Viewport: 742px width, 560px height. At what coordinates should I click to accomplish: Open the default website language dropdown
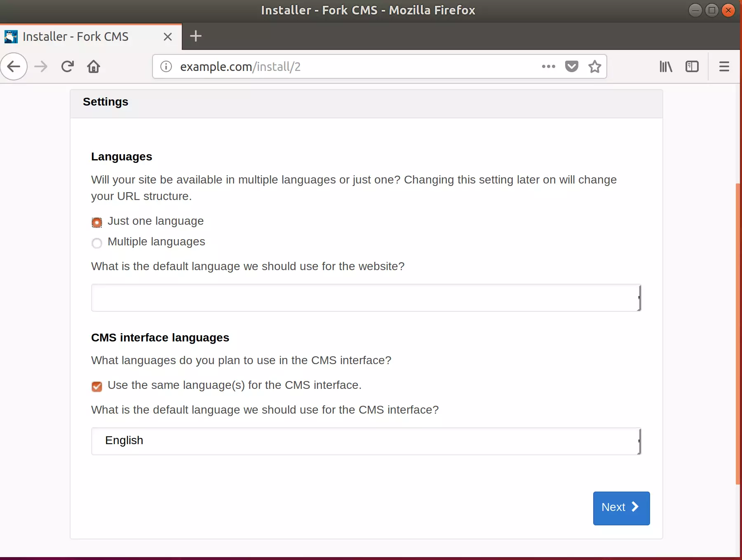point(366,298)
